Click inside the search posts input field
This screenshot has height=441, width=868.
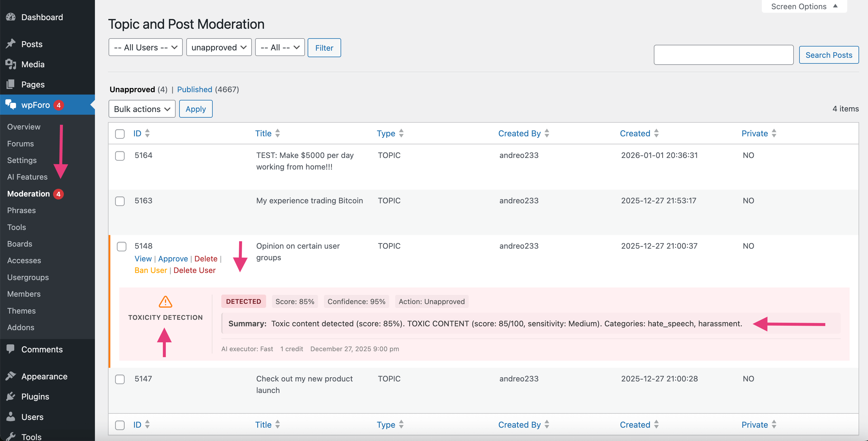click(x=723, y=54)
